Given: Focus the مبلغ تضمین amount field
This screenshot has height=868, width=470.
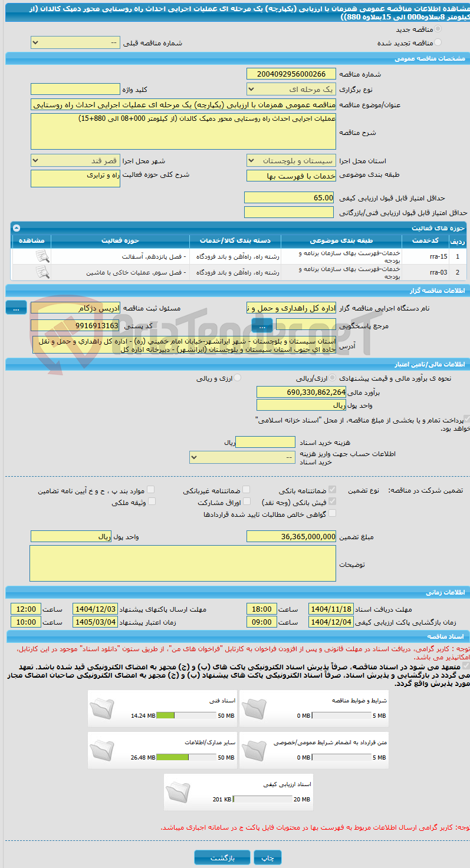Looking at the screenshot, I should [x=291, y=536].
